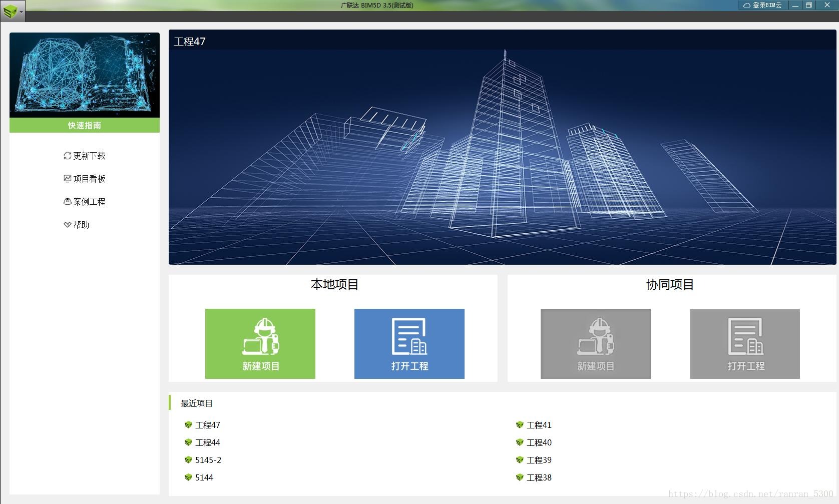Screen dimensions: 839x504
Task: Click the green cube icon beside 5145-2
Action: [x=188, y=460]
